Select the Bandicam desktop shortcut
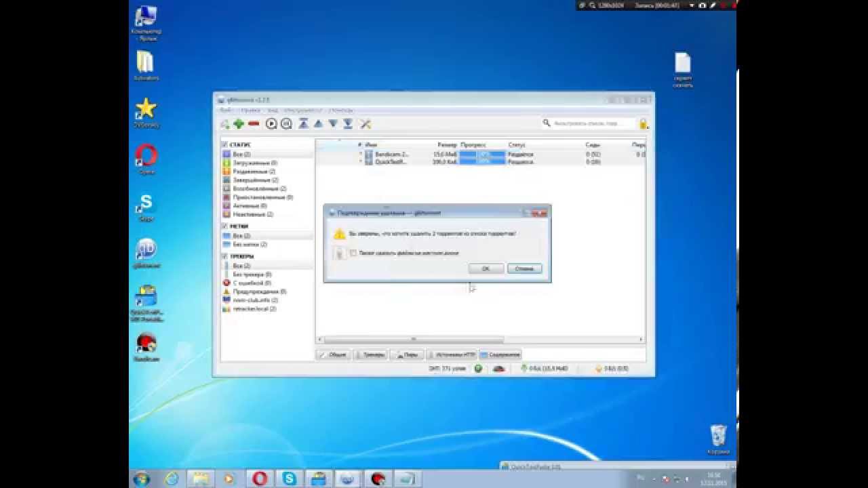The width and height of the screenshot is (868, 488). [x=146, y=347]
